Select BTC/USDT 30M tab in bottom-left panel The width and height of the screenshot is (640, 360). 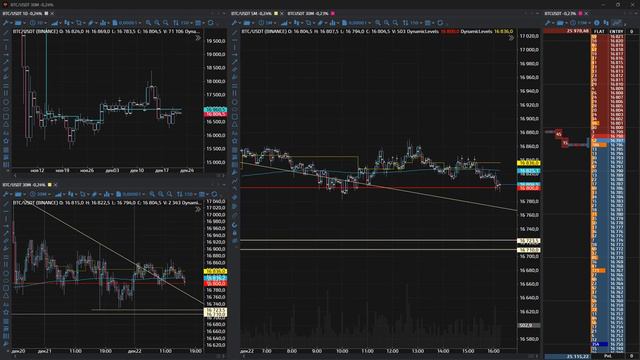point(24,185)
